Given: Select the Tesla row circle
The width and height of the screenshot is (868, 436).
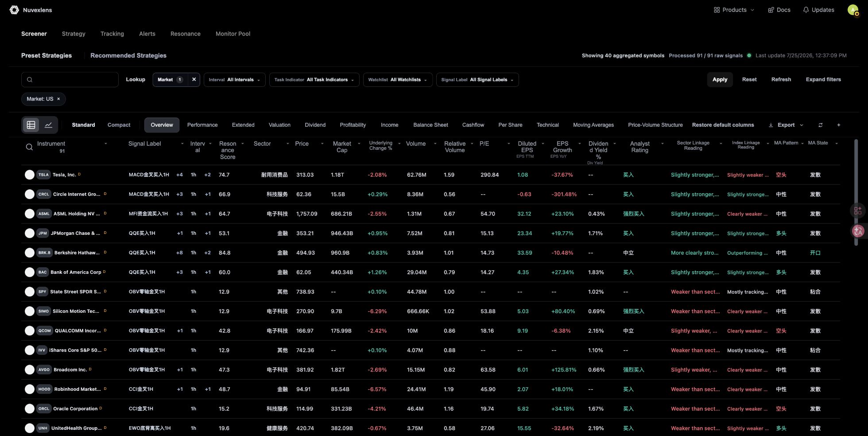Looking at the screenshot, I should coord(30,175).
